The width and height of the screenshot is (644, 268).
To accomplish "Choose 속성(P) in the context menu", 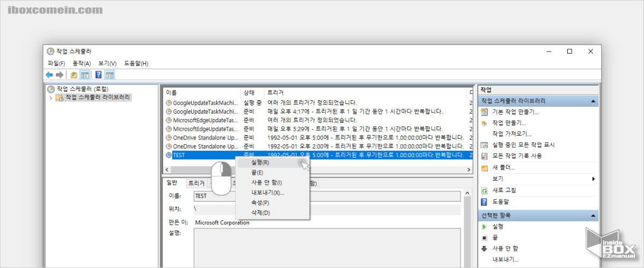I will 273,203.
